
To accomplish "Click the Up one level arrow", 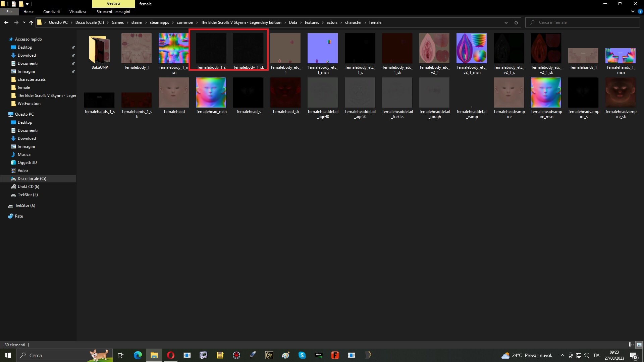I will coord(31,22).
